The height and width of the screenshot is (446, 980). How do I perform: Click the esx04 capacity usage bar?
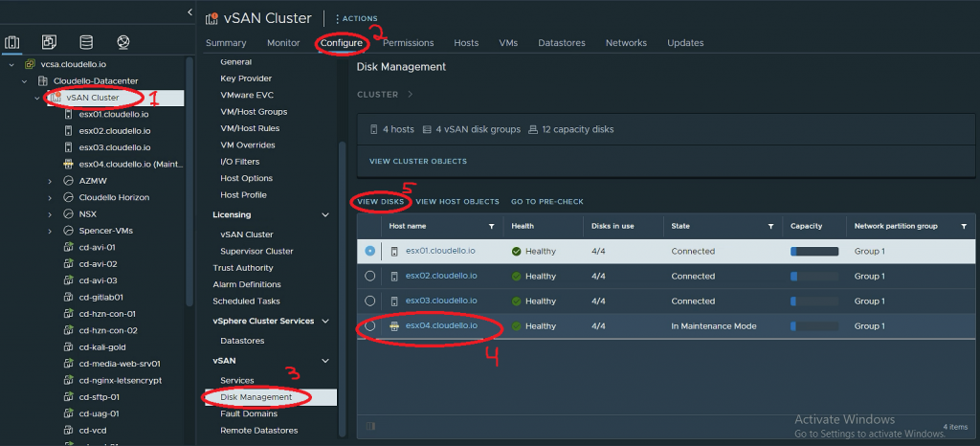[x=813, y=326]
